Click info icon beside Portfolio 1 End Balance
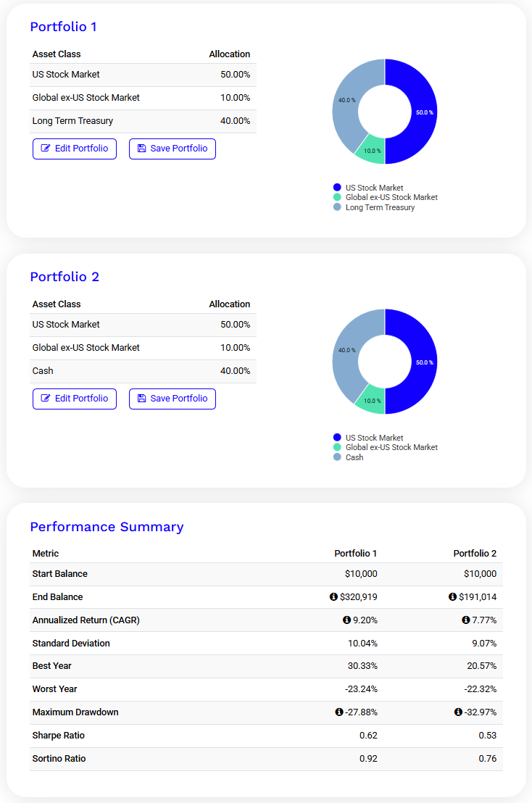 point(333,597)
